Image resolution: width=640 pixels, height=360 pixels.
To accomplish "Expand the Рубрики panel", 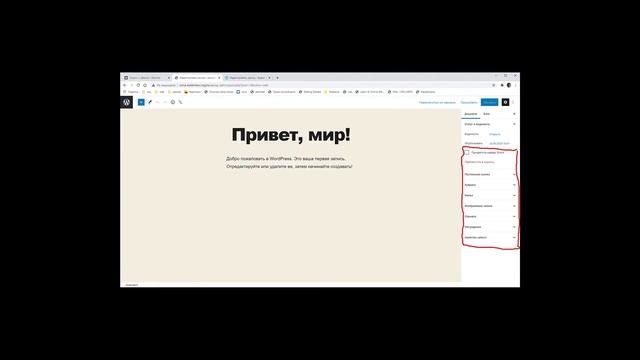I will [490, 185].
